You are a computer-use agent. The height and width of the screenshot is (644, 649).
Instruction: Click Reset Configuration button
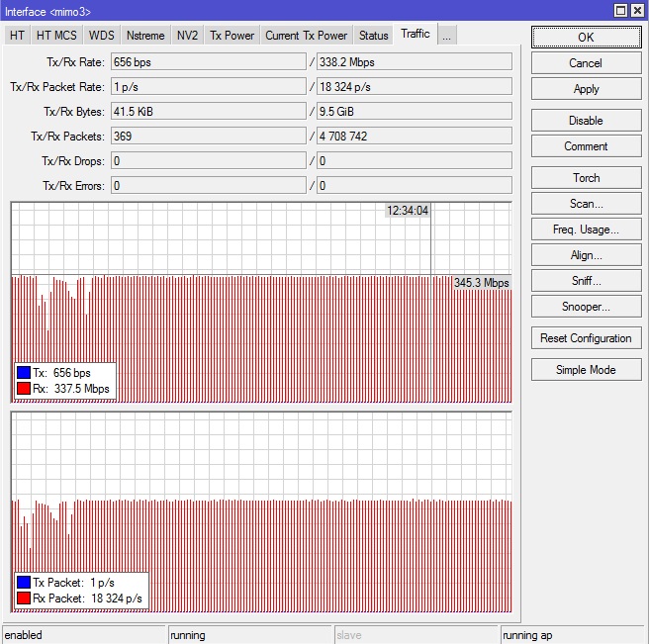pos(586,338)
